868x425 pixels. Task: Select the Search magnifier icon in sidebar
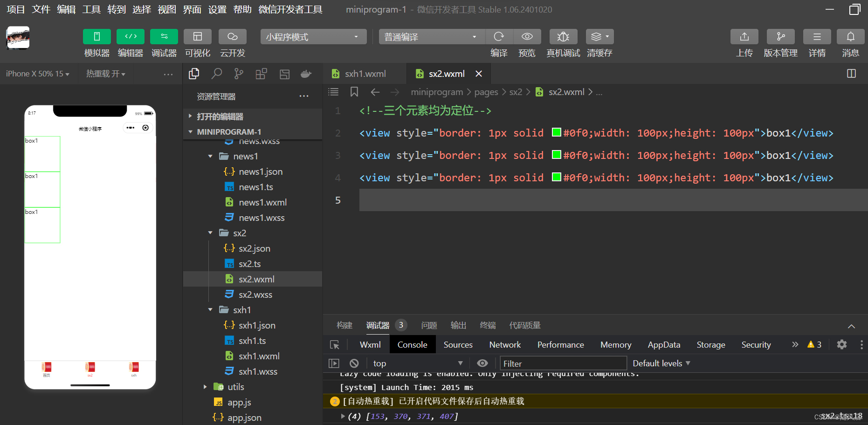coord(217,74)
